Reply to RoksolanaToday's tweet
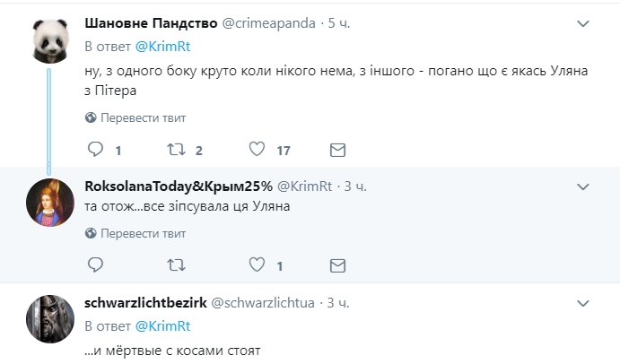Viewport: 620px width, 364px height. pos(94,265)
